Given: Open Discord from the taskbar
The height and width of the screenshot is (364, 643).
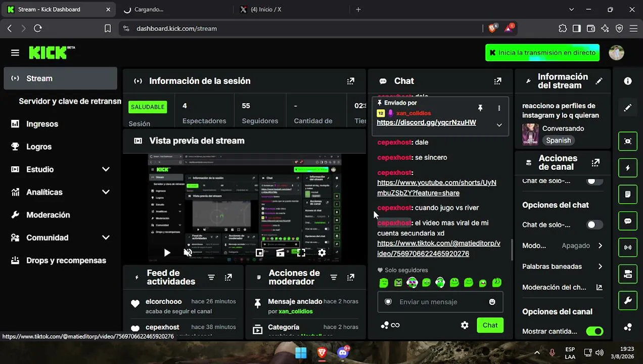Looking at the screenshot, I should [343, 352].
